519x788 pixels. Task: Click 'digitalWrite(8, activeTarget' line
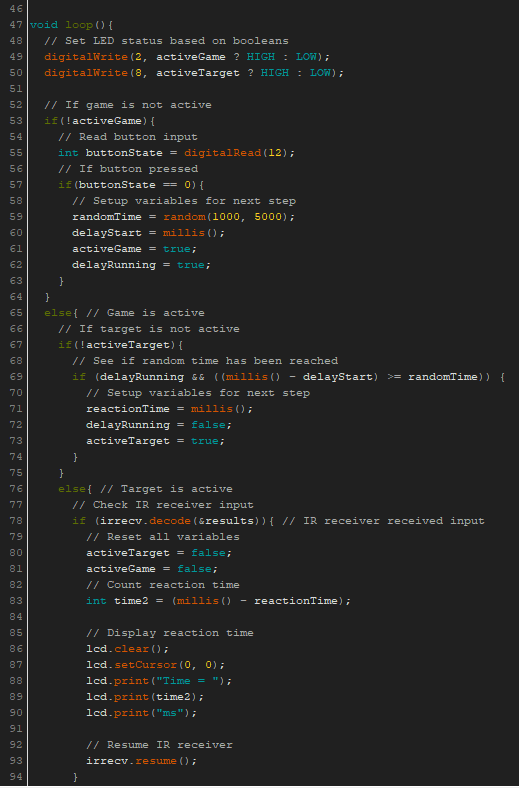point(194,73)
